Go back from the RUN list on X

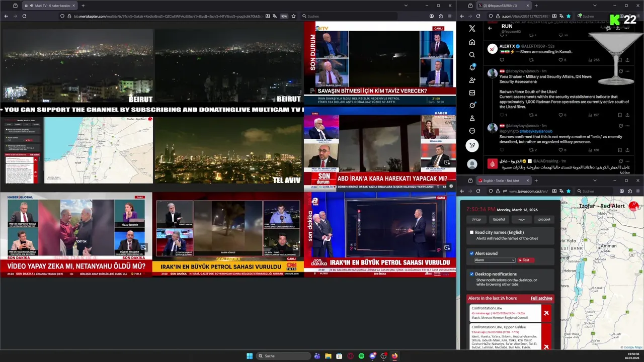click(490, 28)
